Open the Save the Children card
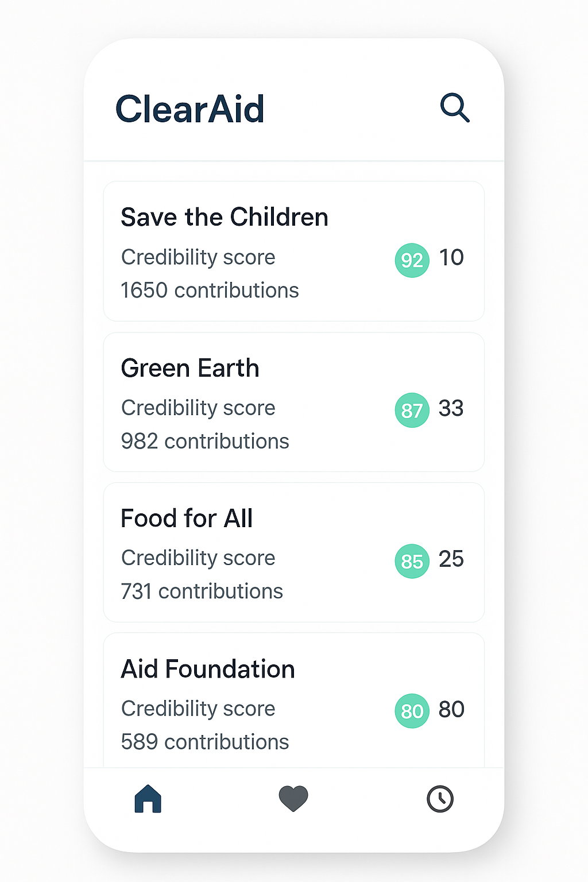Image resolution: width=588 pixels, height=882 pixels. 294,252
